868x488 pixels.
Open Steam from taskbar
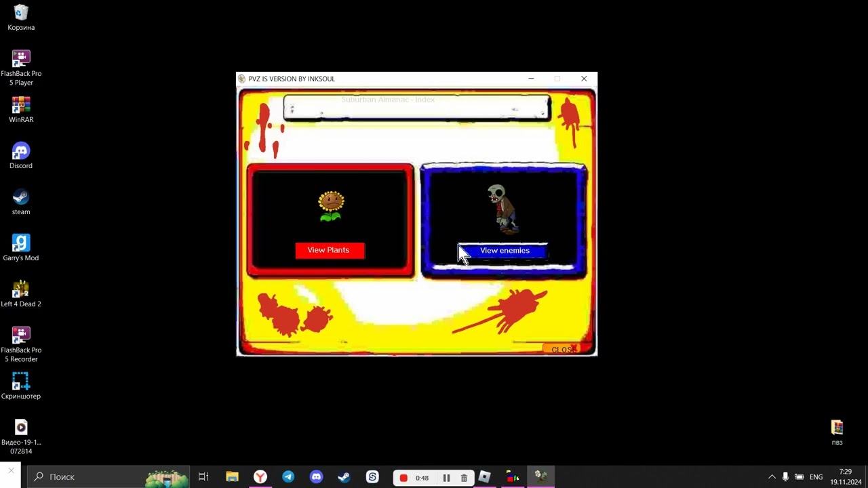point(344,477)
